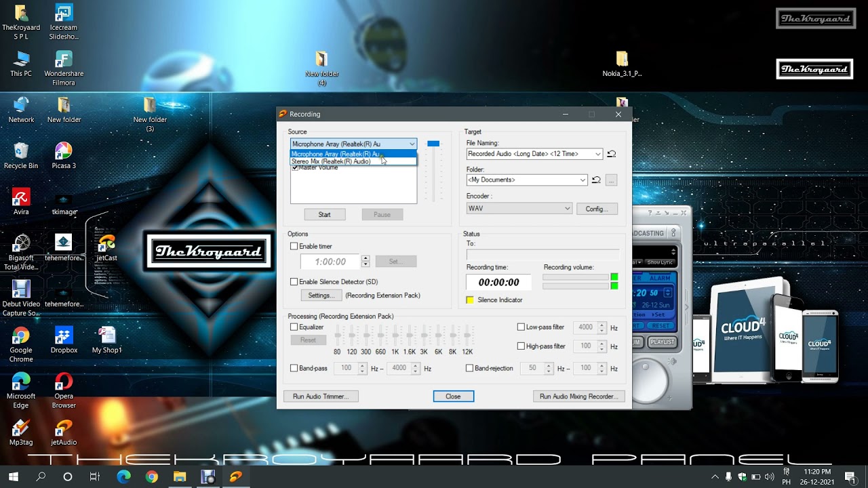Open Windows Start menu

click(x=14, y=476)
